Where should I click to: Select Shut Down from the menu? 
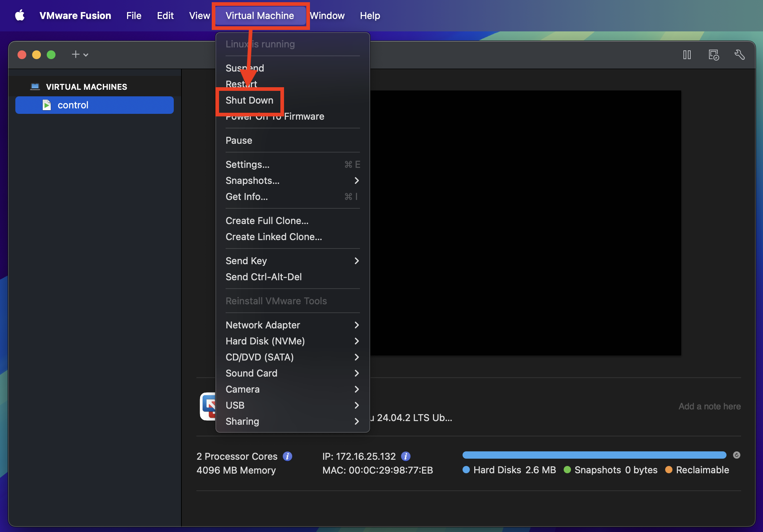(249, 100)
